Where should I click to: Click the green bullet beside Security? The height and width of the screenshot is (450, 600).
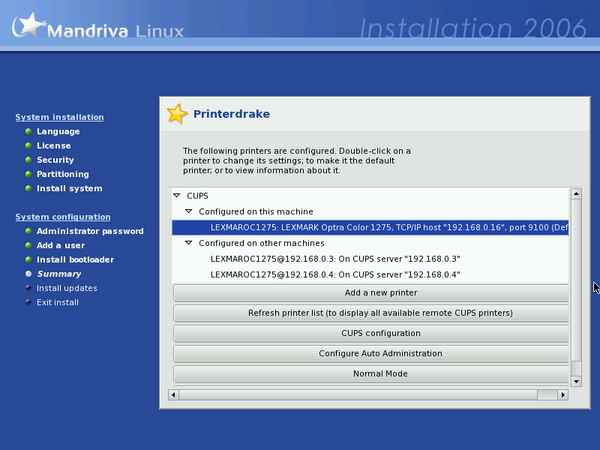pyautogui.click(x=28, y=160)
